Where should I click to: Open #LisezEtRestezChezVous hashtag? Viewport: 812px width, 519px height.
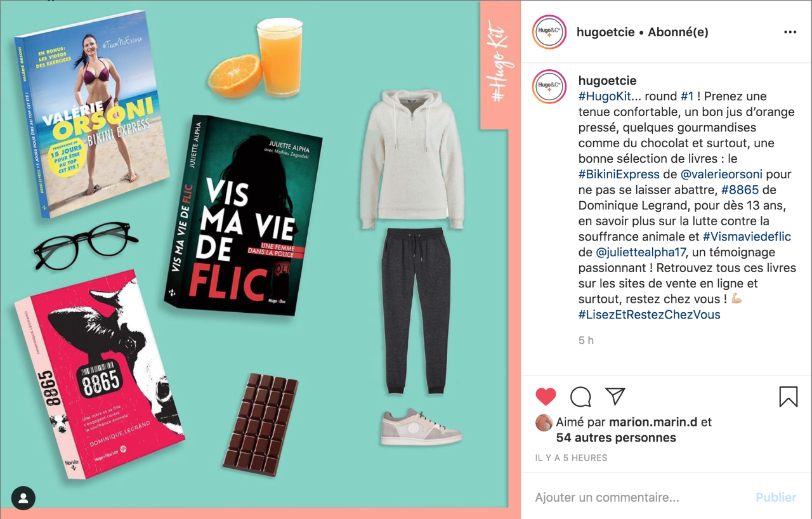(x=650, y=315)
